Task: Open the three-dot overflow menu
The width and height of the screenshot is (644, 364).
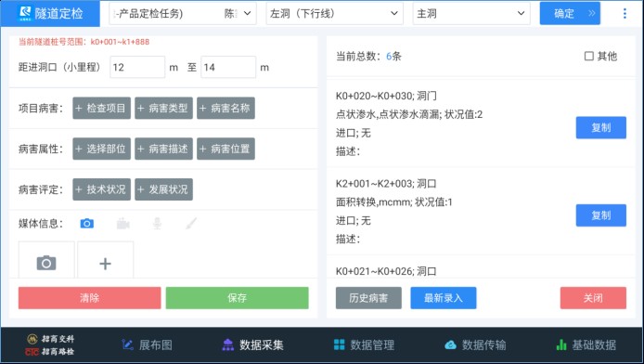Action: (x=625, y=14)
